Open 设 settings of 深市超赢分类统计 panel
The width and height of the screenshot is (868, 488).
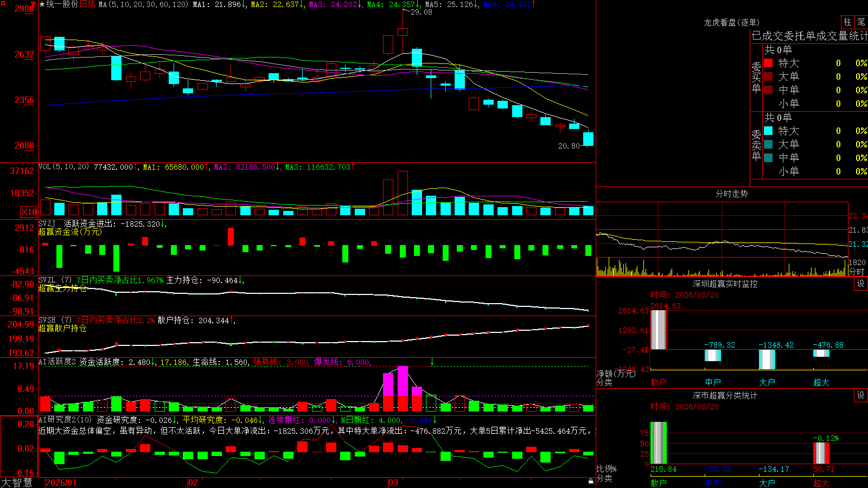(x=861, y=395)
